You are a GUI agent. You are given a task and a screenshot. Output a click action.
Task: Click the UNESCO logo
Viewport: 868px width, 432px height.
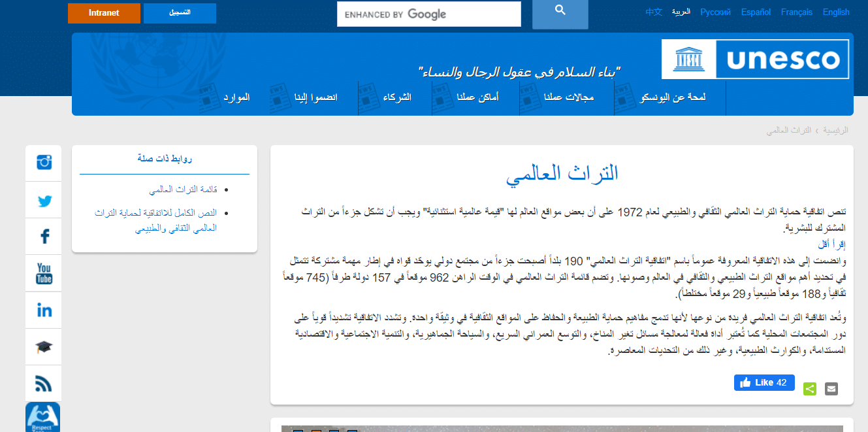(x=755, y=59)
